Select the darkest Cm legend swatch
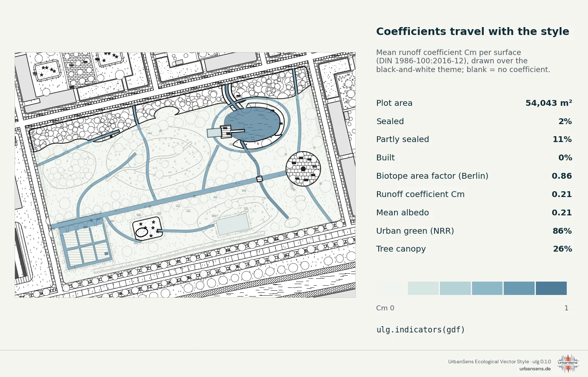Viewport: 588px width, 377px height. tap(551, 288)
